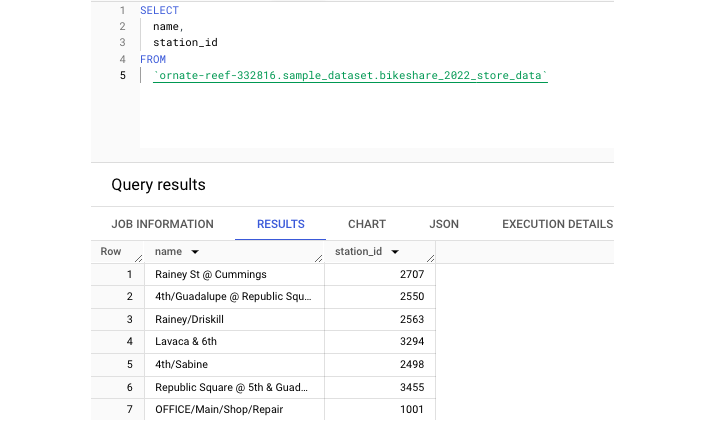
Task: Select the 'Lavaca & 6th' name cell
Action: [x=186, y=341]
